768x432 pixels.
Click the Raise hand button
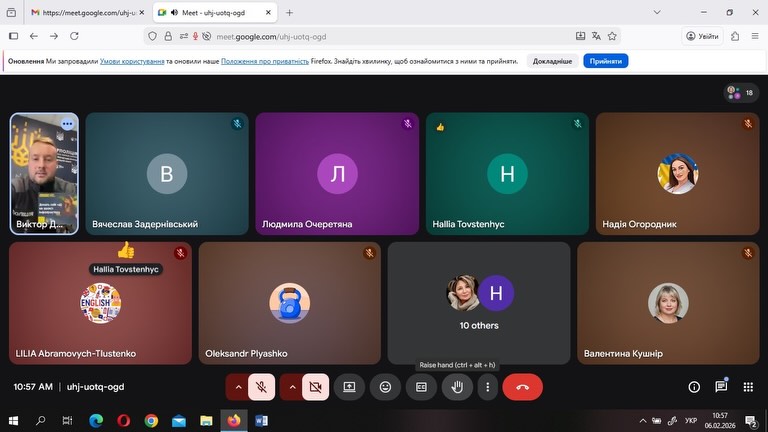click(457, 386)
